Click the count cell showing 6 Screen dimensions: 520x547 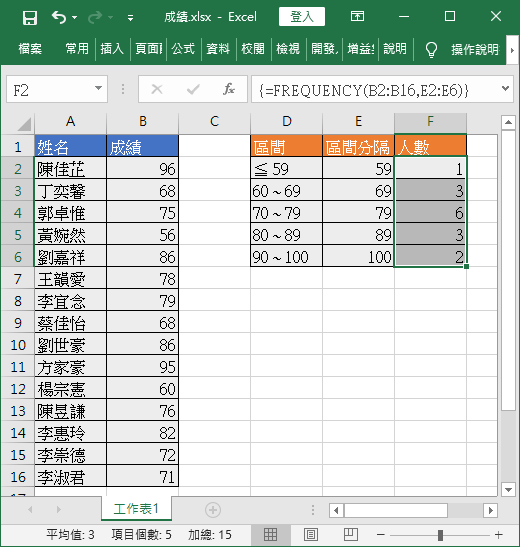point(430,212)
